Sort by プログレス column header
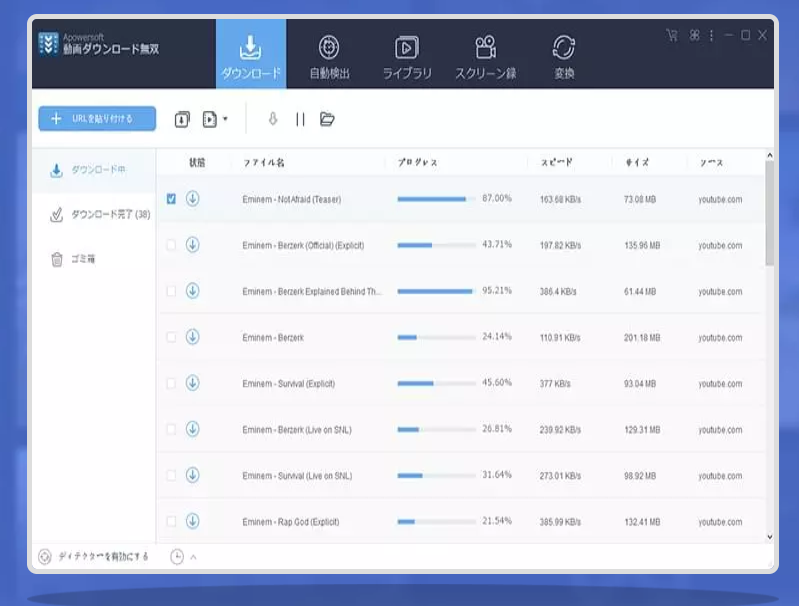799x606 pixels. point(417,163)
